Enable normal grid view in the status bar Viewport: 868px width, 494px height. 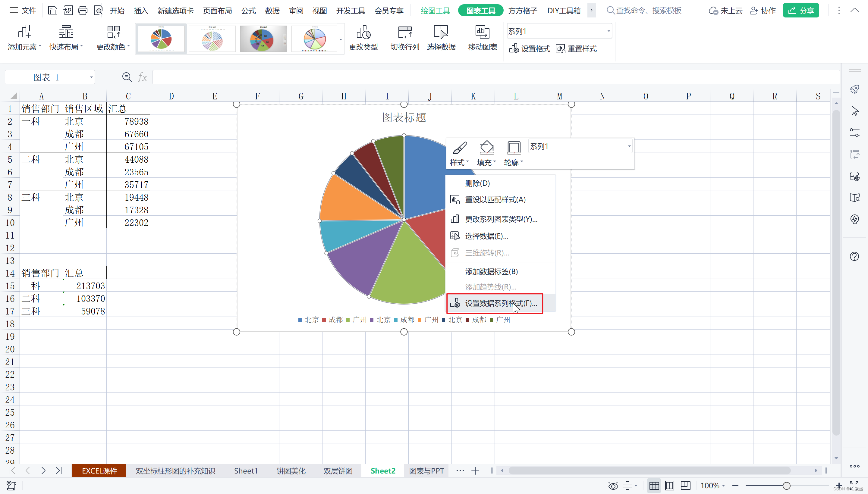coord(654,486)
